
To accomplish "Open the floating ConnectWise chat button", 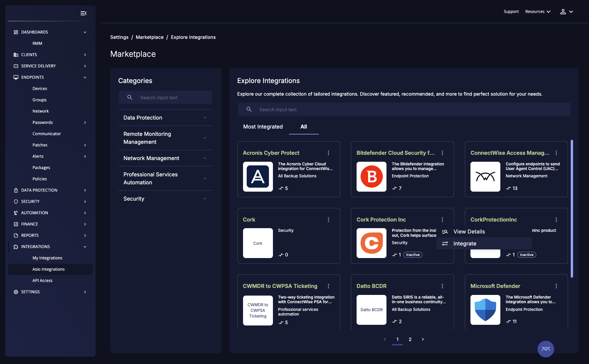I will tap(546, 349).
